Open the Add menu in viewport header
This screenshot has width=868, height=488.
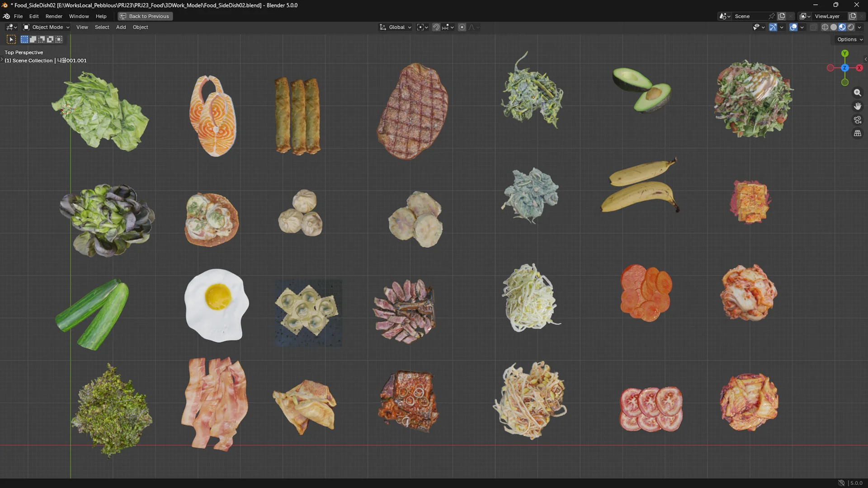coord(121,27)
